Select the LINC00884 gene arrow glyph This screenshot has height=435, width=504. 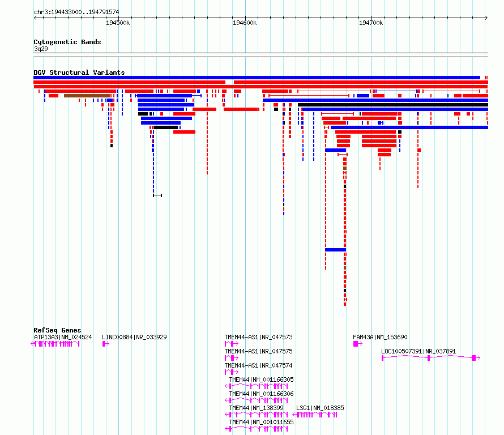[x=106, y=344]
